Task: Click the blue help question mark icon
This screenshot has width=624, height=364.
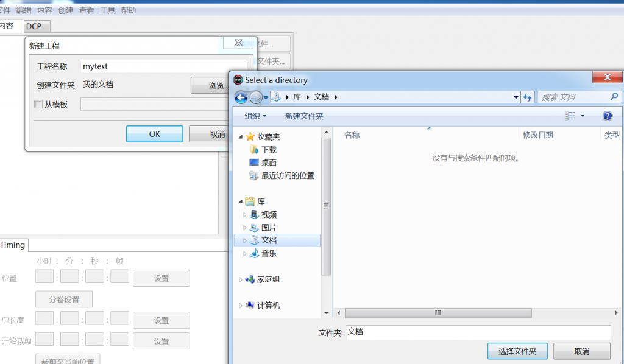Action: pos(608,117)
